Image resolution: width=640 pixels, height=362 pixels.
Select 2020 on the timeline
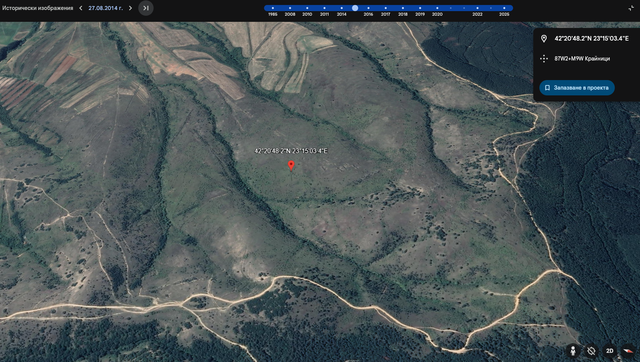coord(437,8)
